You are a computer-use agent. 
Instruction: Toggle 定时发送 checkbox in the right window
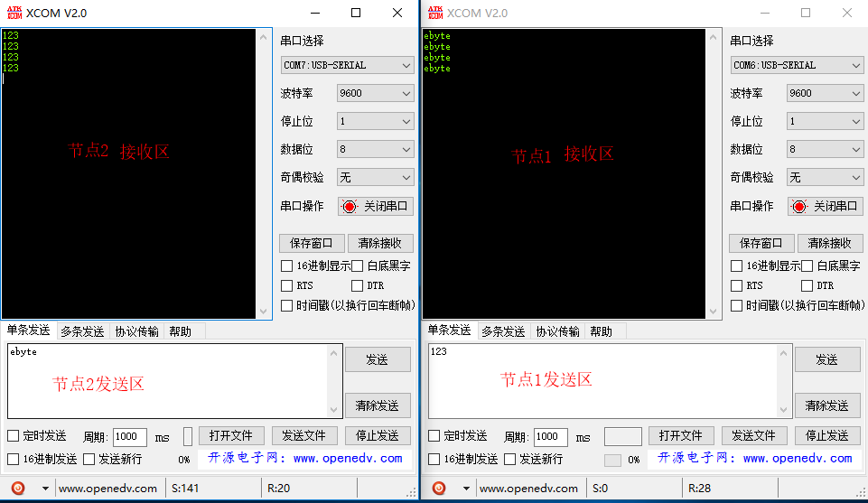434,436
